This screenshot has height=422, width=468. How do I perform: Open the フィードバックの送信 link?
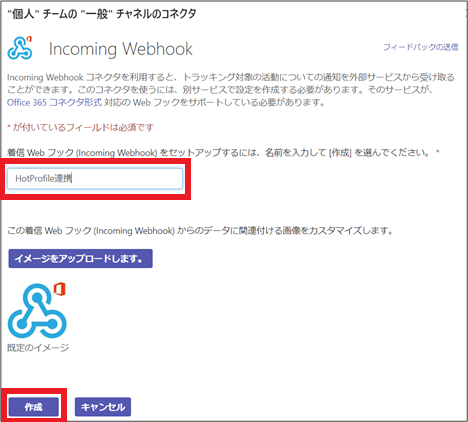[421, 47]
